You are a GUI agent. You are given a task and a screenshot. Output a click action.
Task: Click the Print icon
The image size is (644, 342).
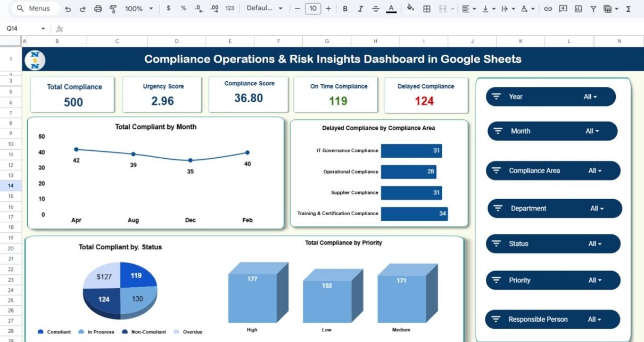click(98, 9)
